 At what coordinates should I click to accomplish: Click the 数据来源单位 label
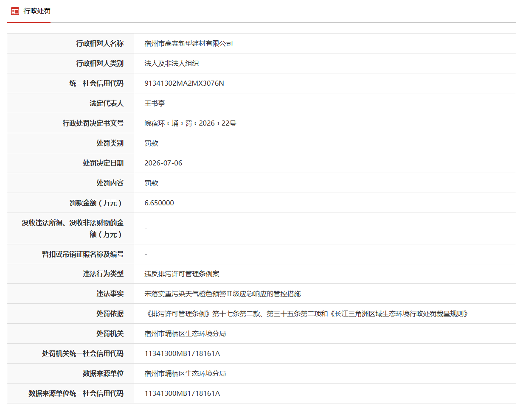coord(103,373)
